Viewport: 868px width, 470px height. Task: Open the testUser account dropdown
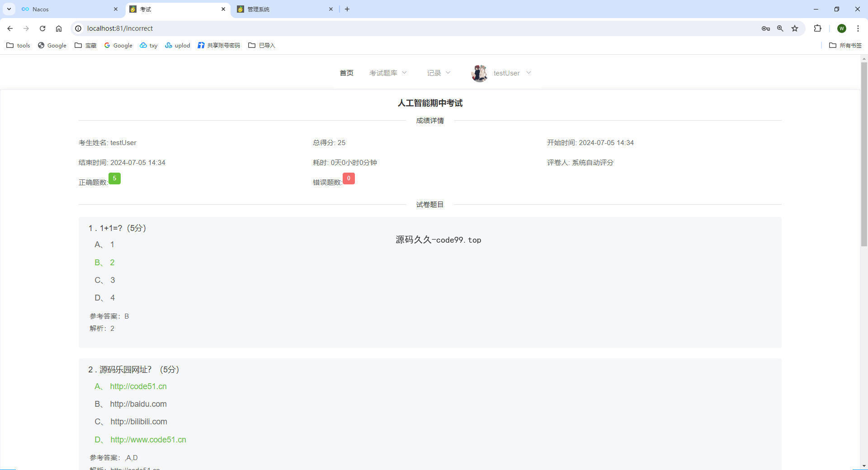click(512, 73)
